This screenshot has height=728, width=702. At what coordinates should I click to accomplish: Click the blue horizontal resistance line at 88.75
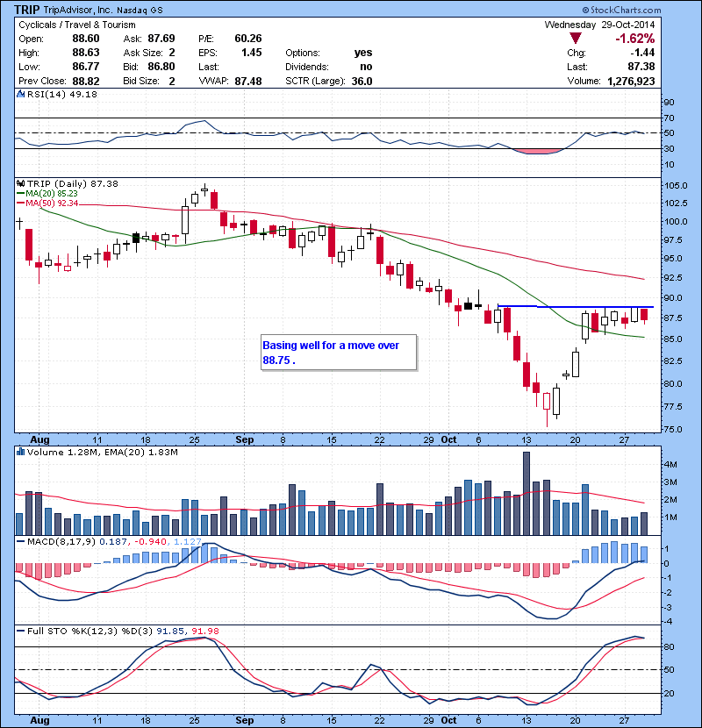tap(575, 307)
